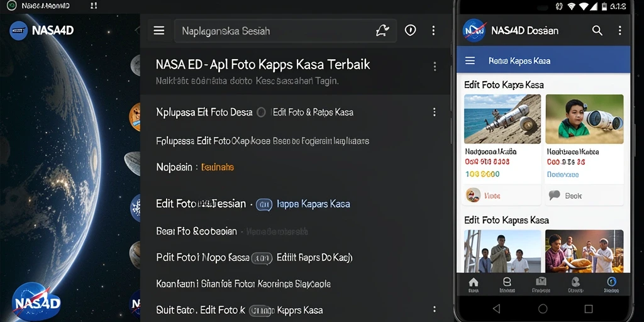Click the battery icon in the phone status bar
Viewport: 644px width, 322px height.
pos(604,6)
